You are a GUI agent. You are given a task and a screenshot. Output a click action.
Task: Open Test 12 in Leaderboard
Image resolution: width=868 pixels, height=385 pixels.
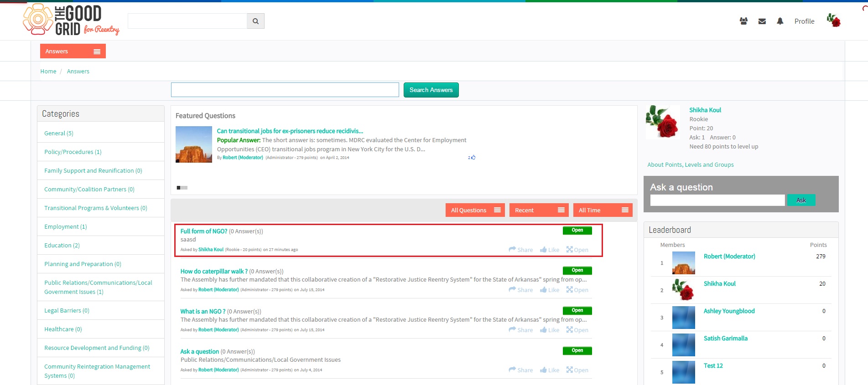[713, 366]
